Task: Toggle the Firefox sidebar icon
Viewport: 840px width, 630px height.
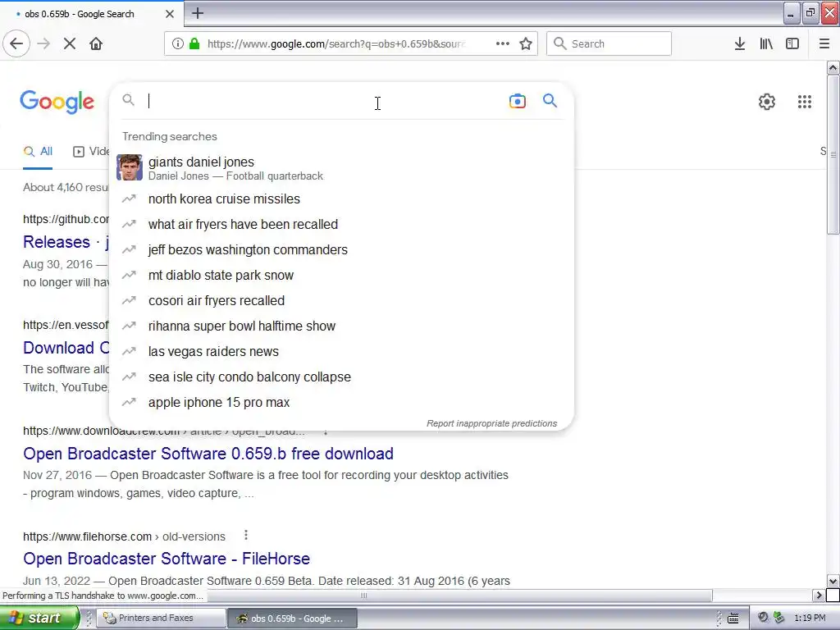Action: tap(792, 43)
